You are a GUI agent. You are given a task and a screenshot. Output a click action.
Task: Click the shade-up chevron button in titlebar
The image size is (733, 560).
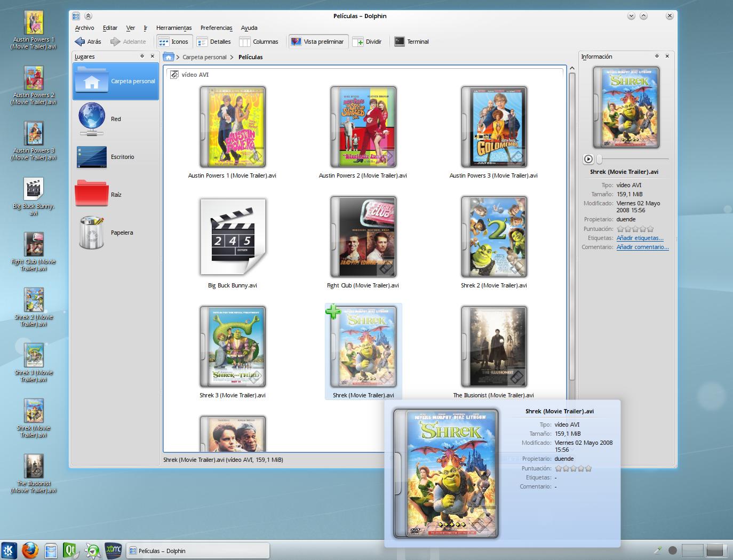tap(88, 16)
